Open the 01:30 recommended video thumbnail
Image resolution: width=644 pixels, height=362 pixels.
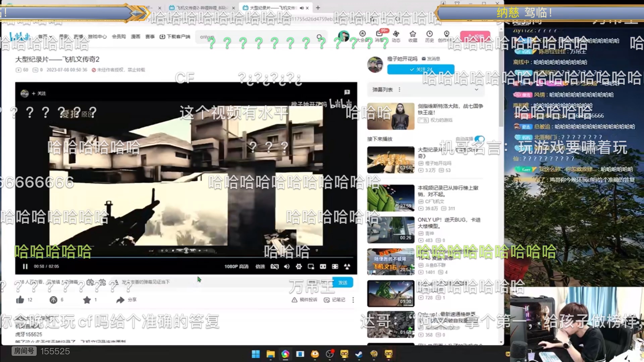(391, 294)
